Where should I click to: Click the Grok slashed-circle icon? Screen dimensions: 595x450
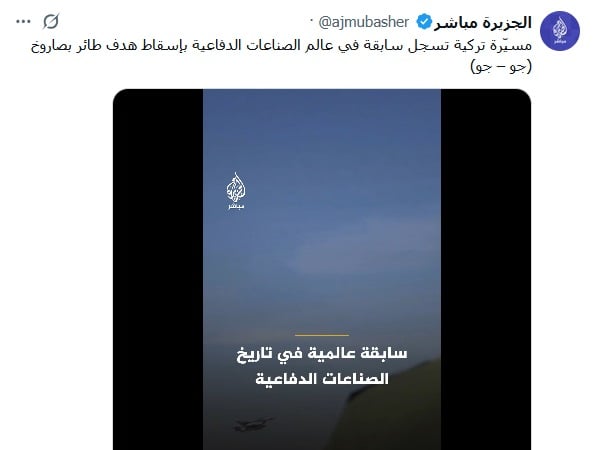point(51,22)
